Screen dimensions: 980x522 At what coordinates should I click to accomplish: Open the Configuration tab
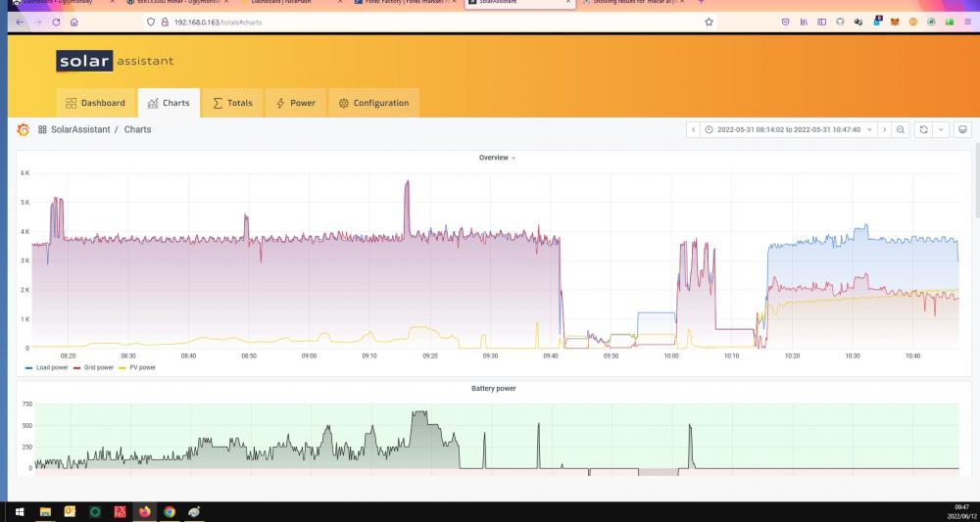373,103
